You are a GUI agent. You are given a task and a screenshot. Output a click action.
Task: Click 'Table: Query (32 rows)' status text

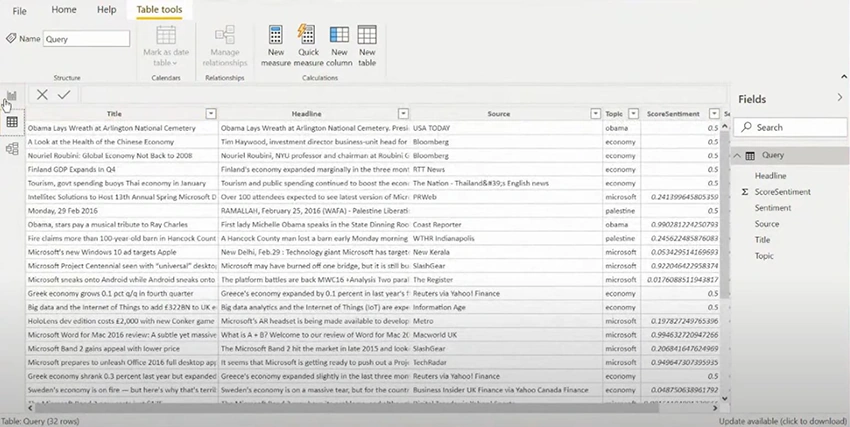[40, 421]
